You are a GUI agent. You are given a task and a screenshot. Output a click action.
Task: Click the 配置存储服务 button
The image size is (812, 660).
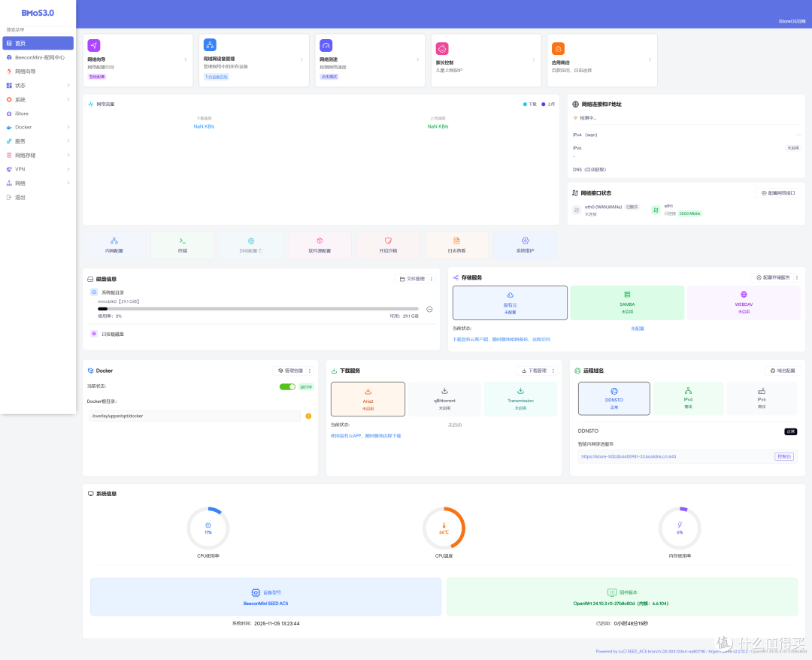pos(772,277)
